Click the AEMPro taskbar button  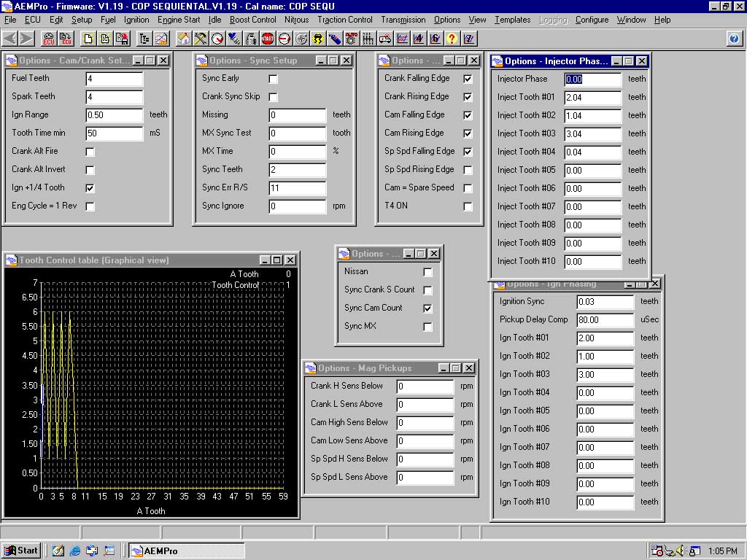tap(187, 551)
